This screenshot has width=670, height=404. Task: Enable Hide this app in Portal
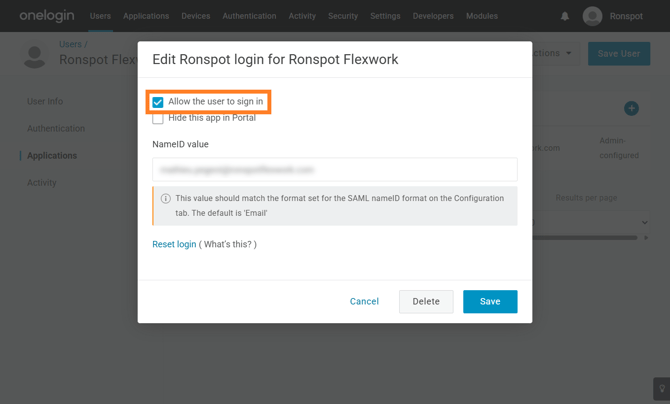click(x=158, y=118)
